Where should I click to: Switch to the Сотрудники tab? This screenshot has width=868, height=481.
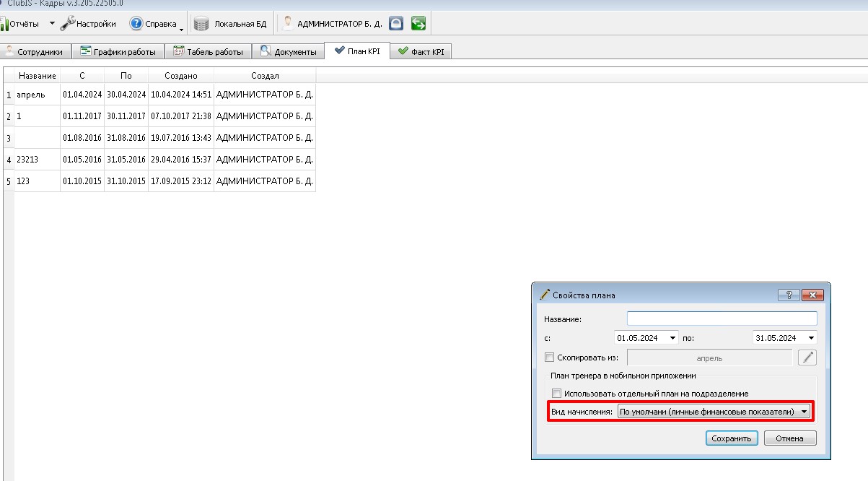click(x=36, y=52)
